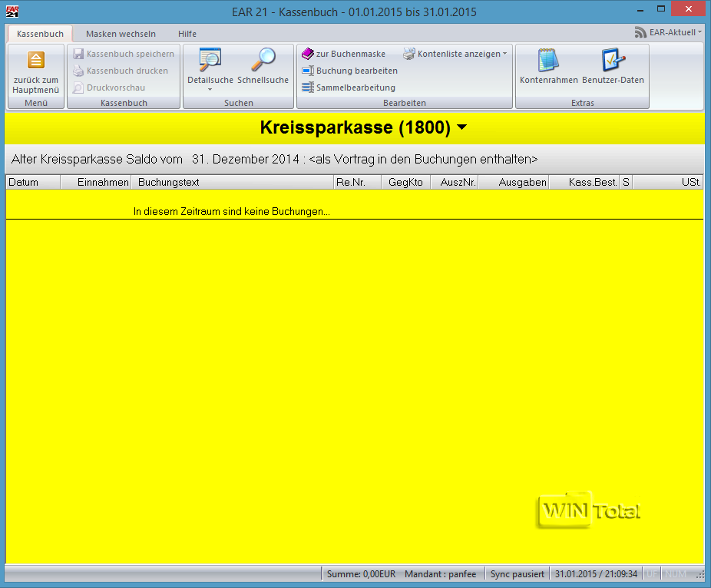Click the Sammelbearbeitung label
The width and height of the screenshot is (711, 588).
[x=356, y=88]
